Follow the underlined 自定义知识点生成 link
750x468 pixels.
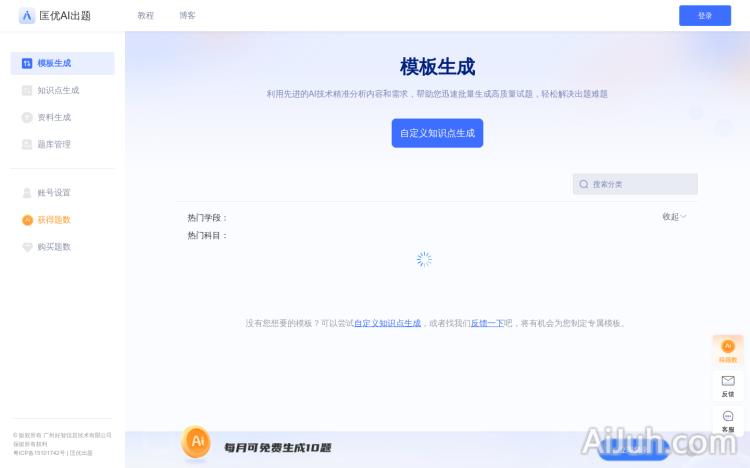point(387,323)
